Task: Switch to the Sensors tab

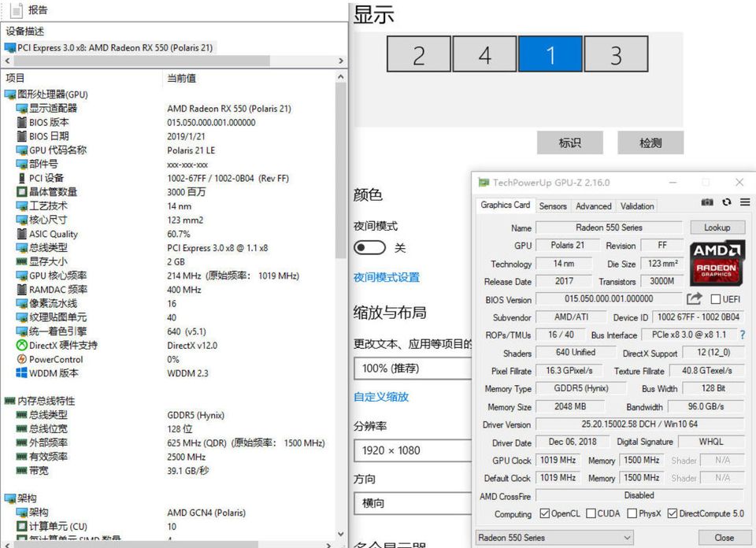Action: pos(553,206)
